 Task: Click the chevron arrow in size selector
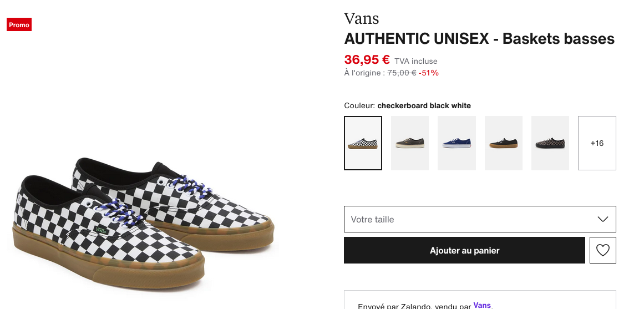[x=603, y=219]
